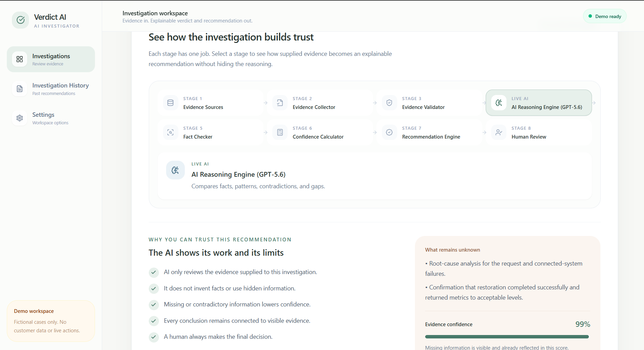Click the Investigations Review evidence item
The height and width of the screenshot is (350, 644).
point(51,59)
